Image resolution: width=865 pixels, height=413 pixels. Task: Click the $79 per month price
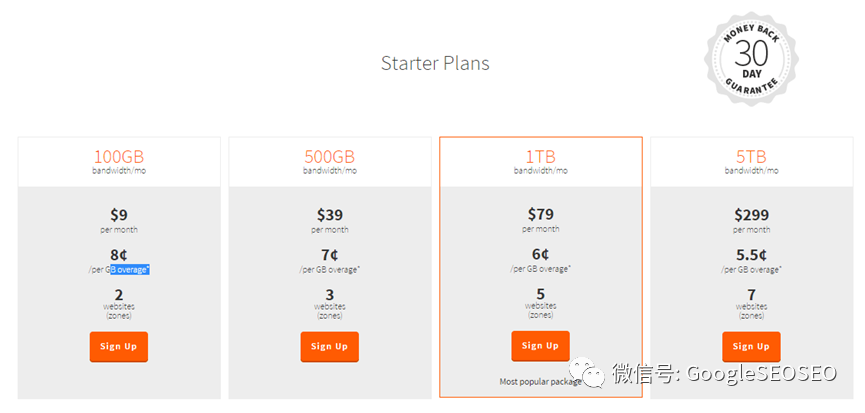click(541, 219)
